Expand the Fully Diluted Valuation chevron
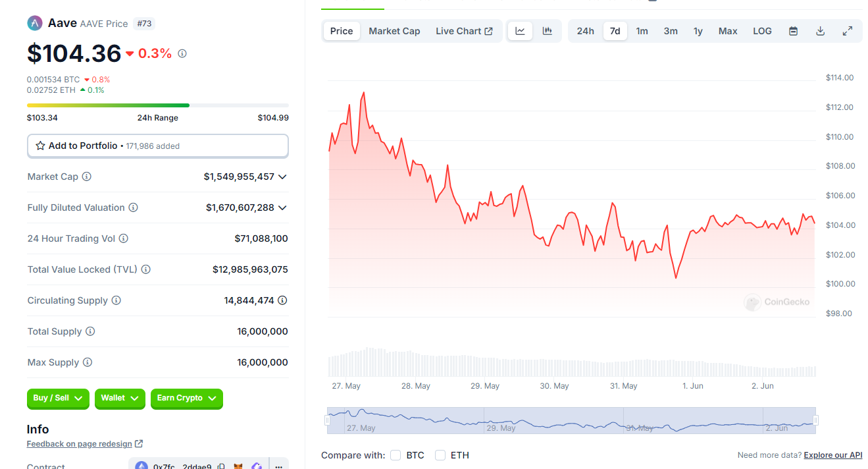Viewport: 868px width, 469px height. coord(282,207)
